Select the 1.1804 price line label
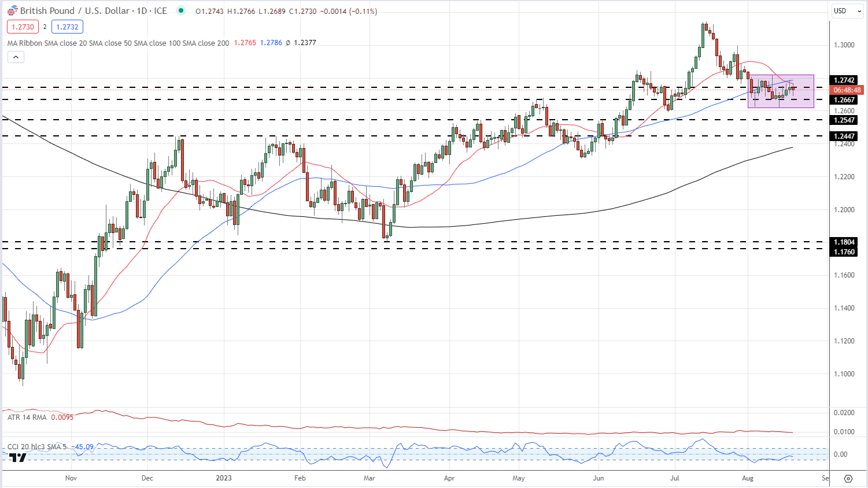 pos(844,242)
